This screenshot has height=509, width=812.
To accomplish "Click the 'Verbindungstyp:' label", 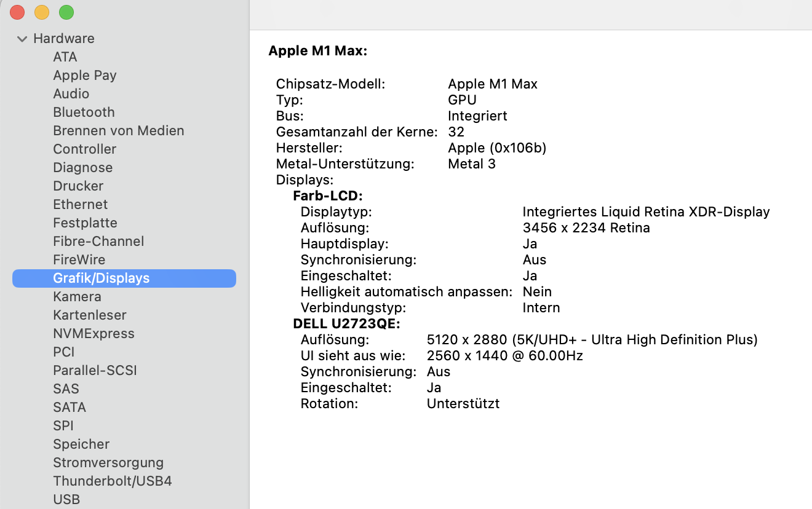I will pyautogui.click(x=354, y=307).
